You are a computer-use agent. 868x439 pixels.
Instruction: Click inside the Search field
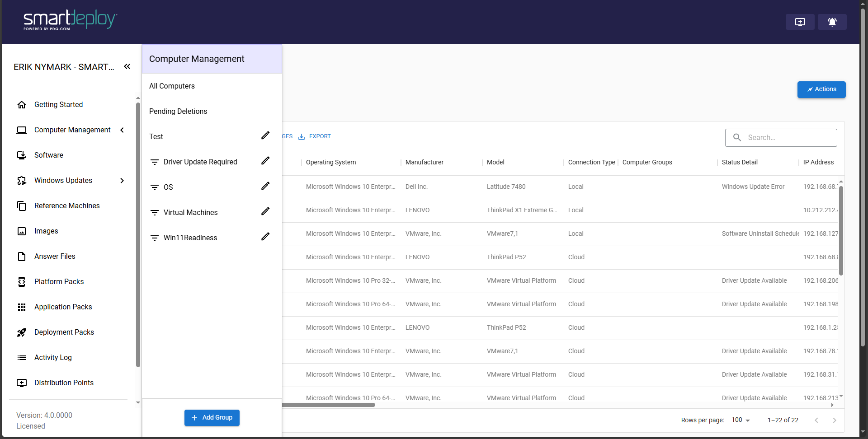pos(787,137)
